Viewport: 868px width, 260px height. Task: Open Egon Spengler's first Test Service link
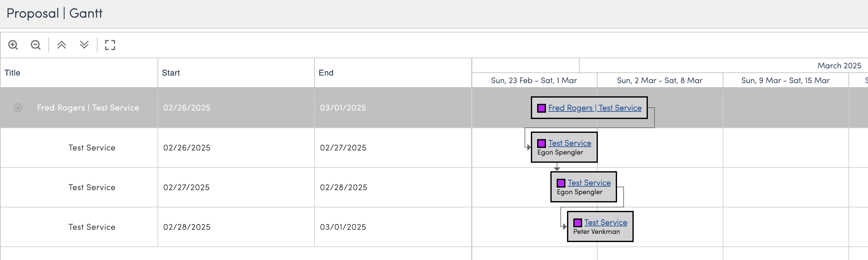(x=570, y=143)
